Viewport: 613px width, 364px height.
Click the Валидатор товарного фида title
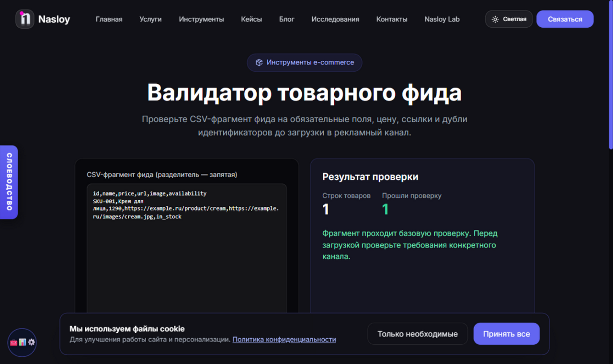[305, 93]
